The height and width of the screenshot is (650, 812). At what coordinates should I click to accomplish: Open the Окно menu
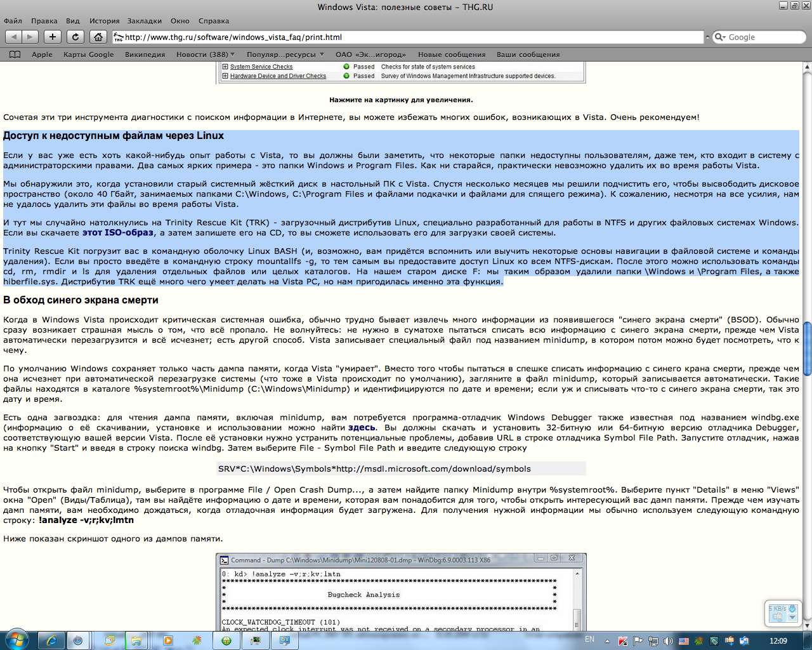tap(180, 21)
